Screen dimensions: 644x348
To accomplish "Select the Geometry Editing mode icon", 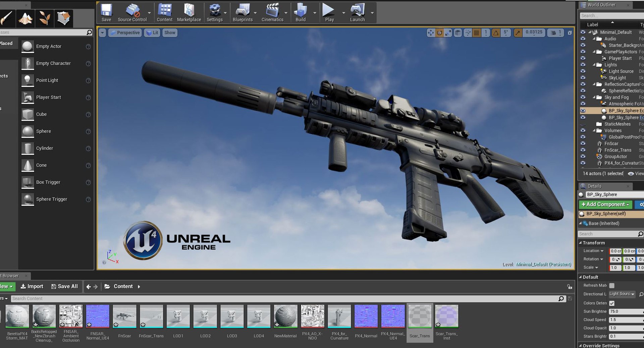I will coord(63,18).
